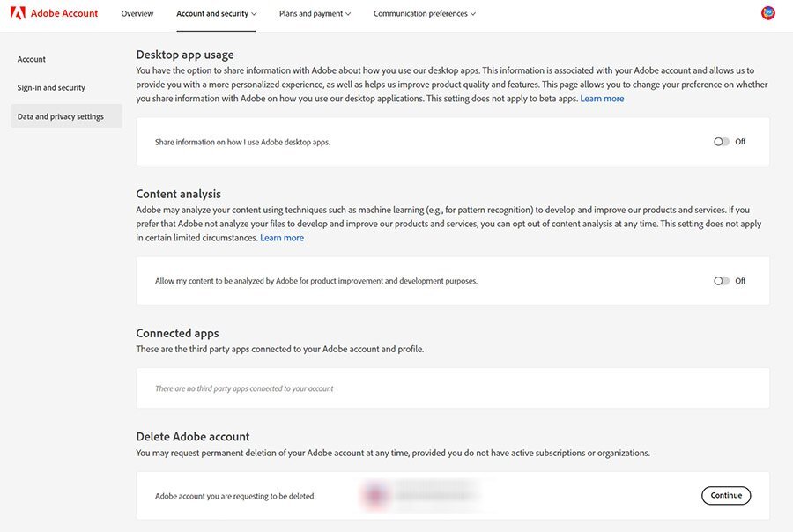Select Sign-in and security in sidebar
Image resolution: width=793 pixels, height=532 pixels.
tap(51, 87)
